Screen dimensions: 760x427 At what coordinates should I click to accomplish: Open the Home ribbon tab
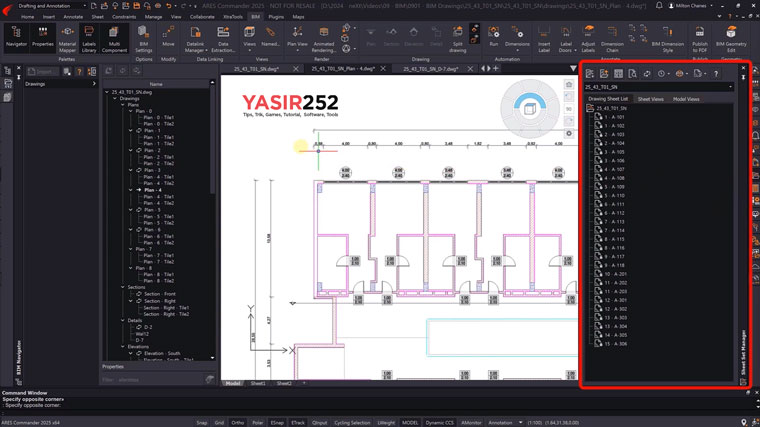28,17
